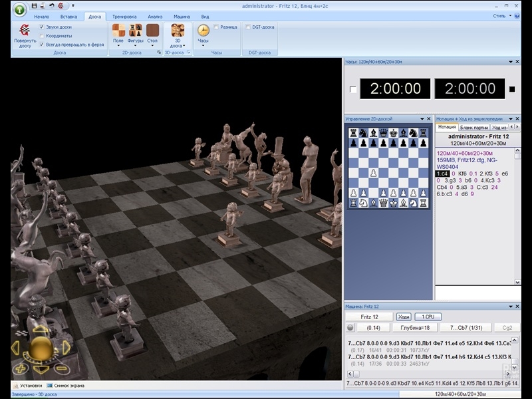Switch to the Тренировка ribbon tab
The width and height of the screenshot is (532, 399).
tap(124, 15)
